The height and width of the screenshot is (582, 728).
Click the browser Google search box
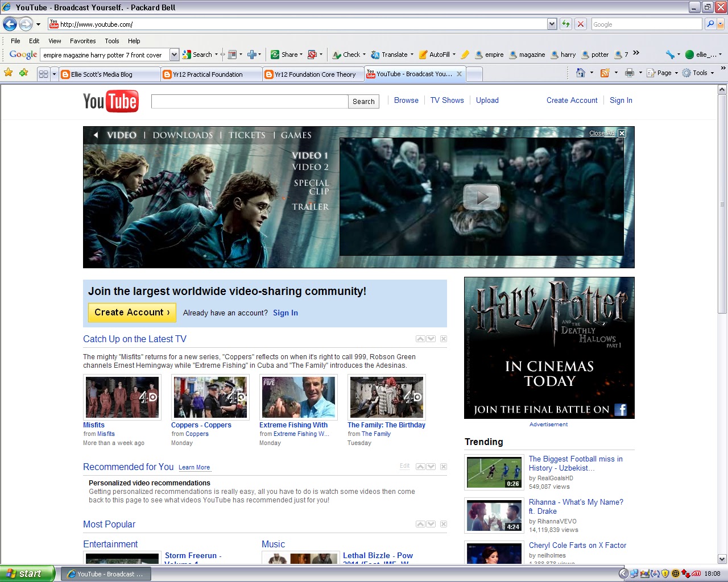point(646,24)
